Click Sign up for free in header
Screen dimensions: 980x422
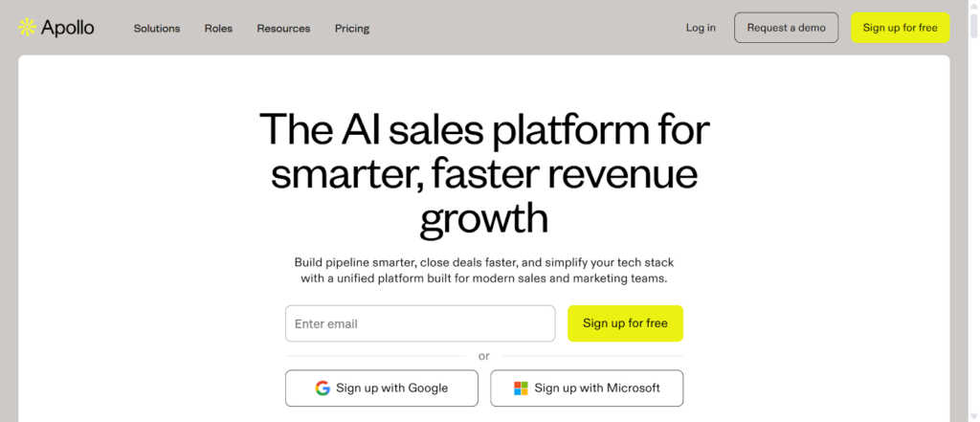(900, 28)
